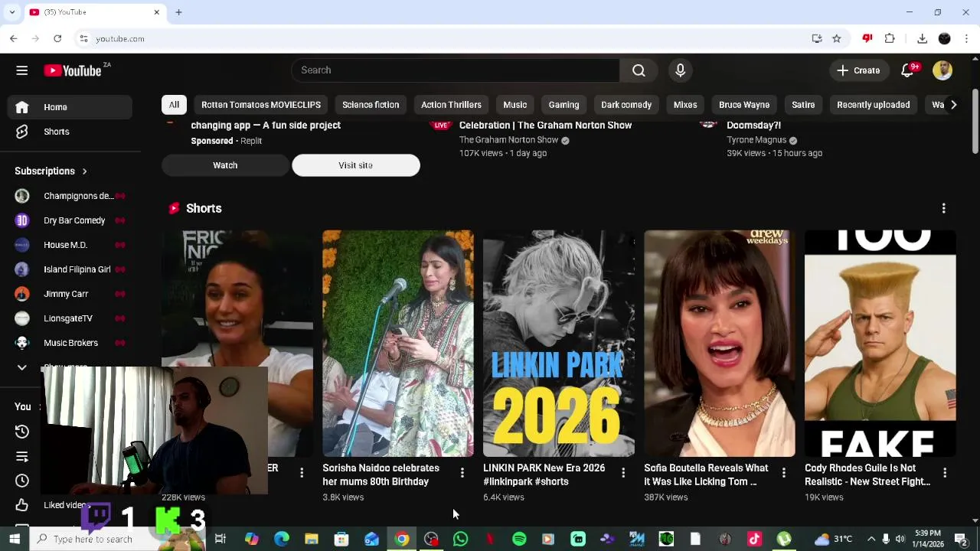980x551 pixels.
Task: Open Spotify from the taskbar
Action: (519, 540)
